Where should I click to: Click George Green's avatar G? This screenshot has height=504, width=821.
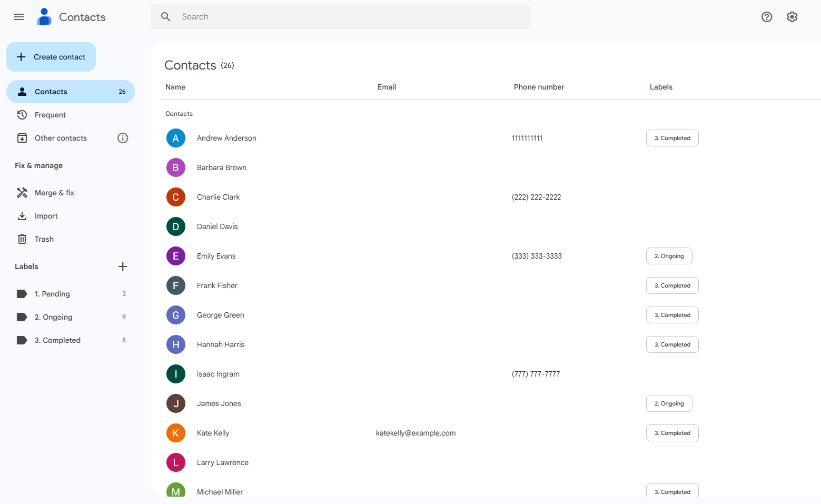176,315
